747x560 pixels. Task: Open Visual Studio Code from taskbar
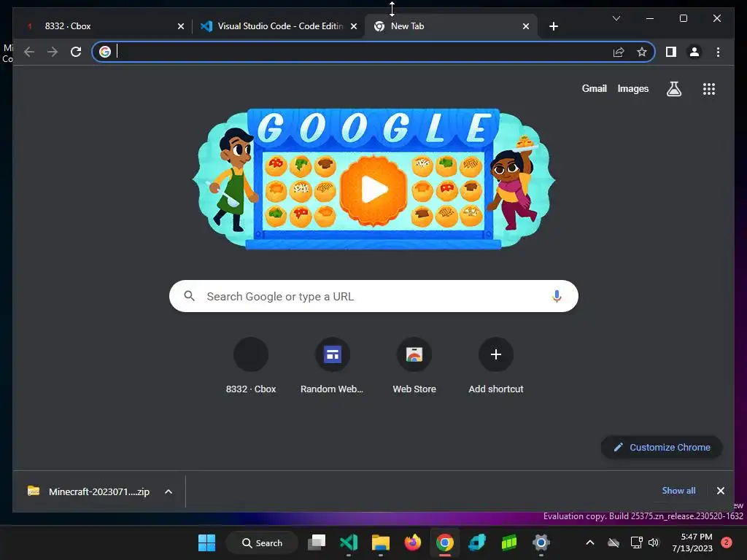point(349,542)
